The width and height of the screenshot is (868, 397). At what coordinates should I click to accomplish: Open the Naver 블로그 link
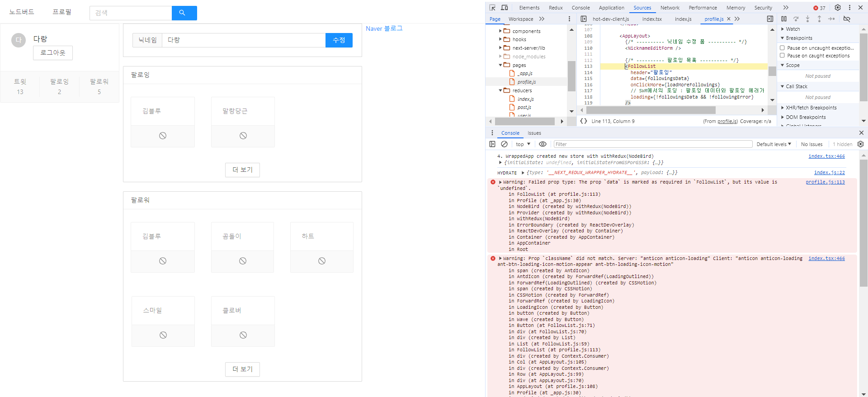(384, 28)
